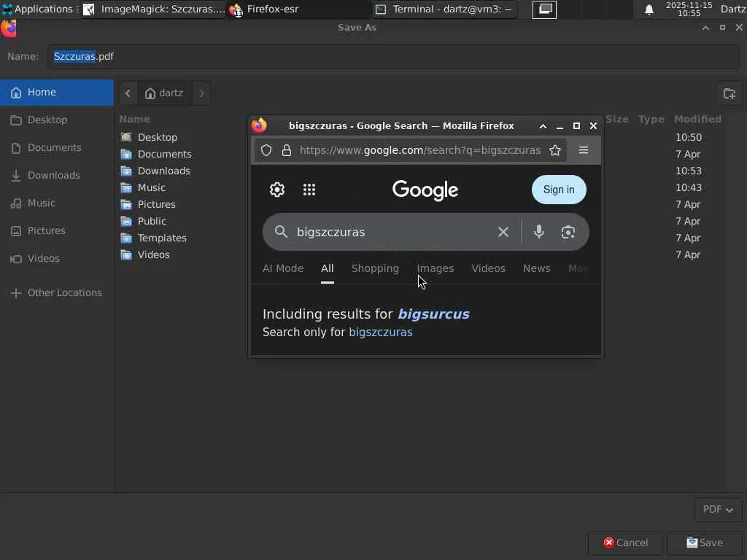The image size is (747, 560).
Task: Open the Firefox hamburger menu
Action: click(584, 150)
